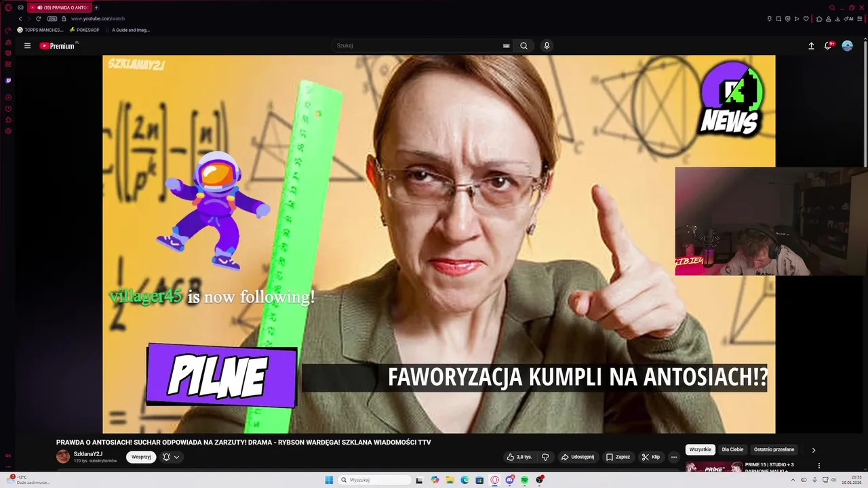Viewport: 868px width, 488px height.
Task: Take a snapshot with browser toolbar icon
Action: click(778, 18)
